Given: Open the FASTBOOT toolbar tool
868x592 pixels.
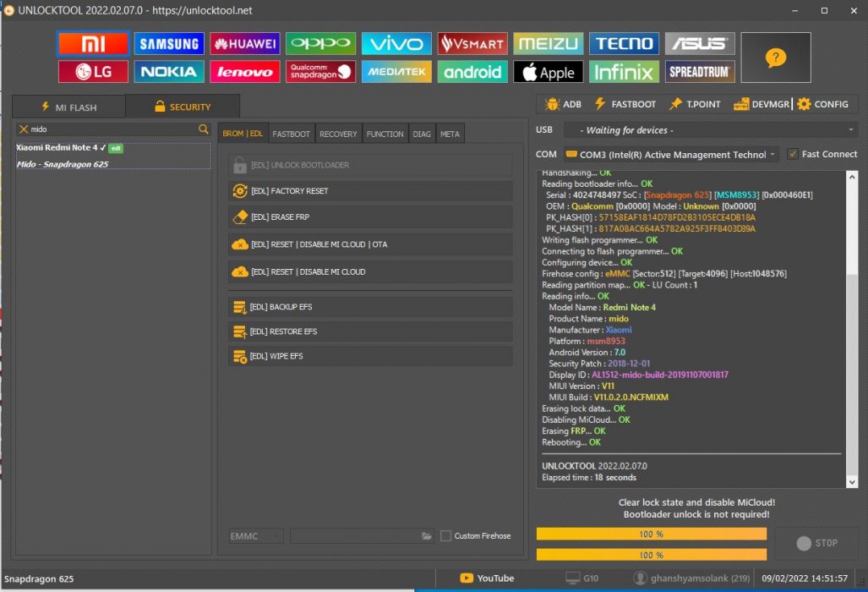Looking at the screenshot, I should coord(625,104).
